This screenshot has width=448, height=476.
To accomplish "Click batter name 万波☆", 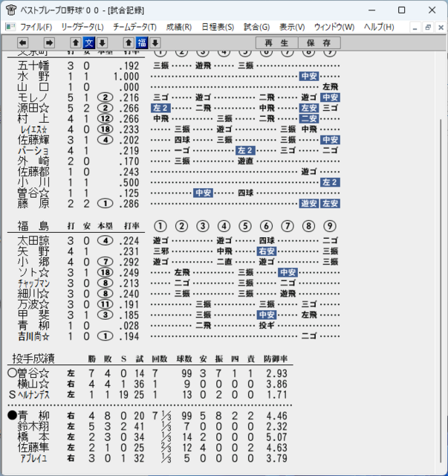I will coord(33,304).
